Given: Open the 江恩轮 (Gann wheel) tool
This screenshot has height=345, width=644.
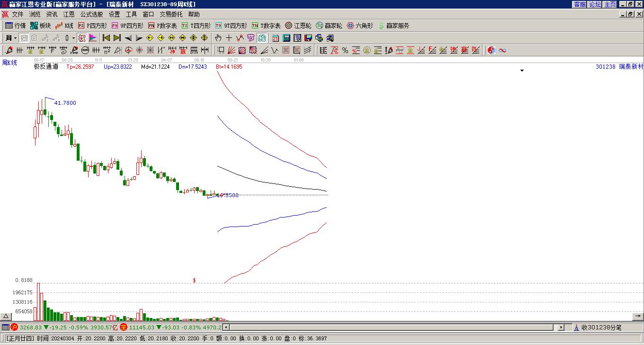Looking at the screenshot, I should 298,26.
